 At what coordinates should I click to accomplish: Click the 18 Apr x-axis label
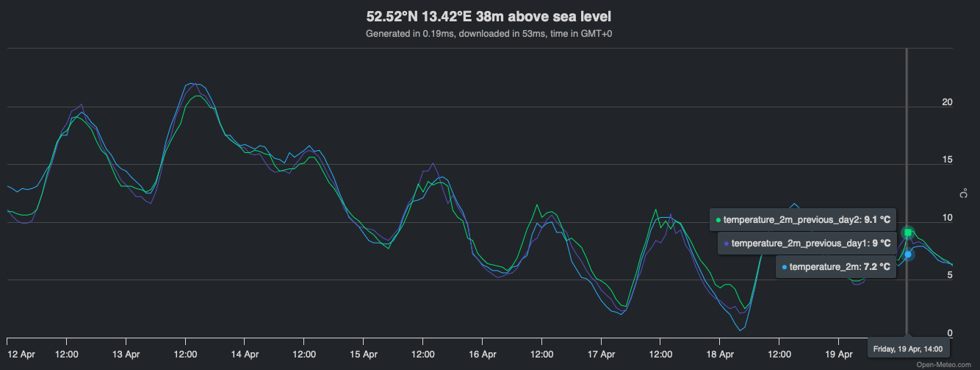tap(720, 354)
